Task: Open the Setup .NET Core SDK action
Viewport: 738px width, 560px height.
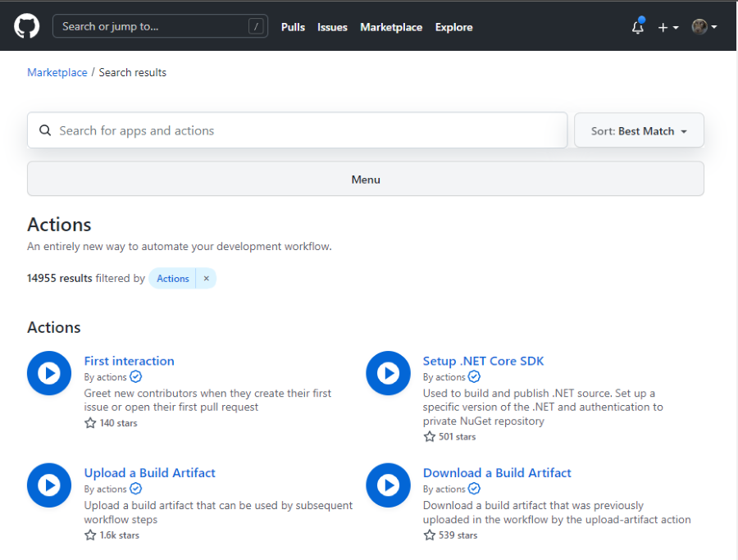Action: (483, 361)
